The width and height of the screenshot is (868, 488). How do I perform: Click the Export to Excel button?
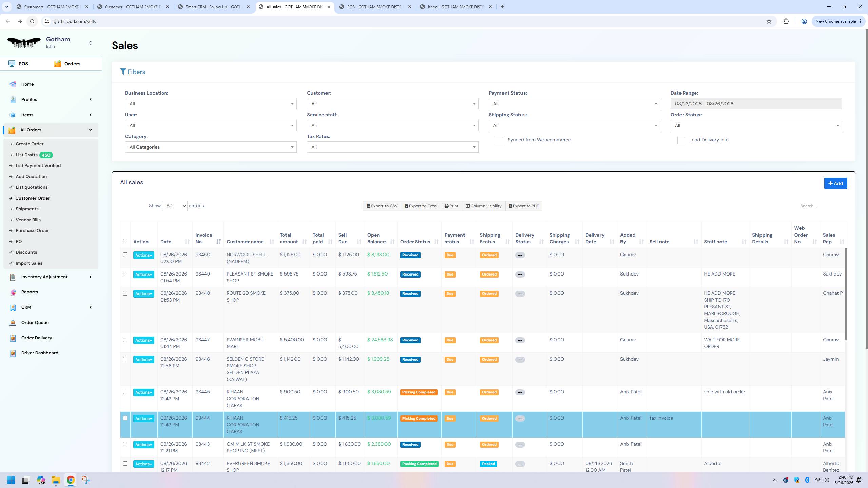pyautogui.click(x=421, y=206)
